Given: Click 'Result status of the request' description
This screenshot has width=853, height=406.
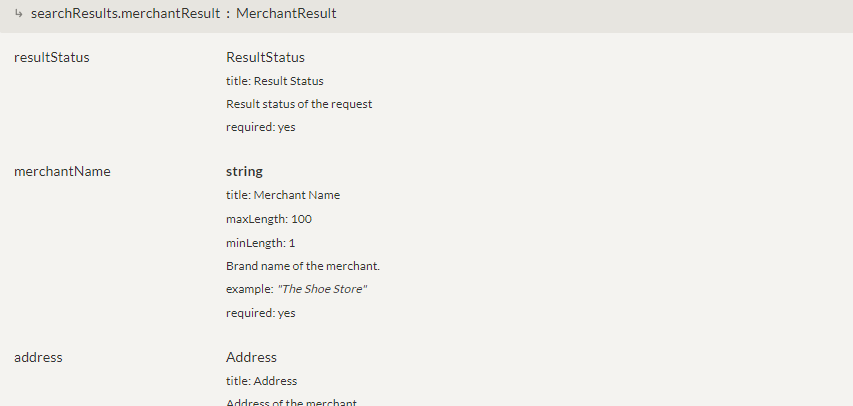Looking at the screenshot, I should coord(299,104).
